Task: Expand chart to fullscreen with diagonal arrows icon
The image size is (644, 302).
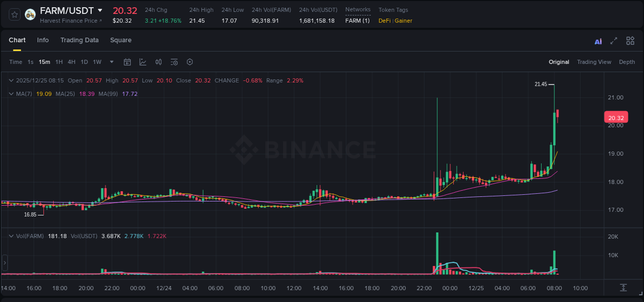Action: 613,40
